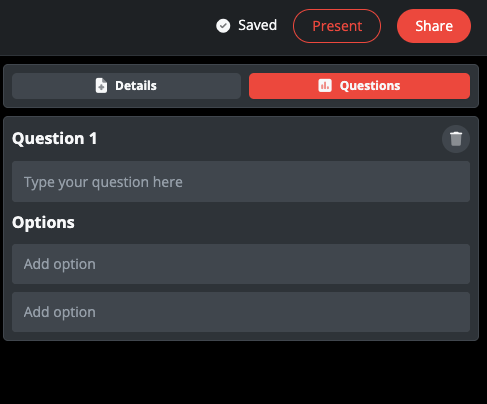This screenshot has height=404, width=487.
Task: Click the gap between Present and Share
Action: coord(389,26)
